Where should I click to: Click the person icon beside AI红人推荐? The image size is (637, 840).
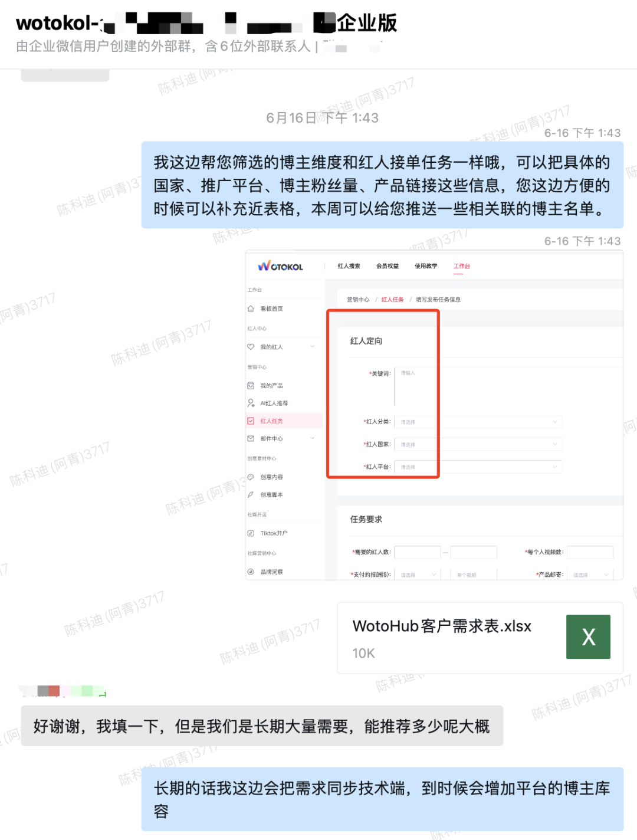[x=251, y=403]
